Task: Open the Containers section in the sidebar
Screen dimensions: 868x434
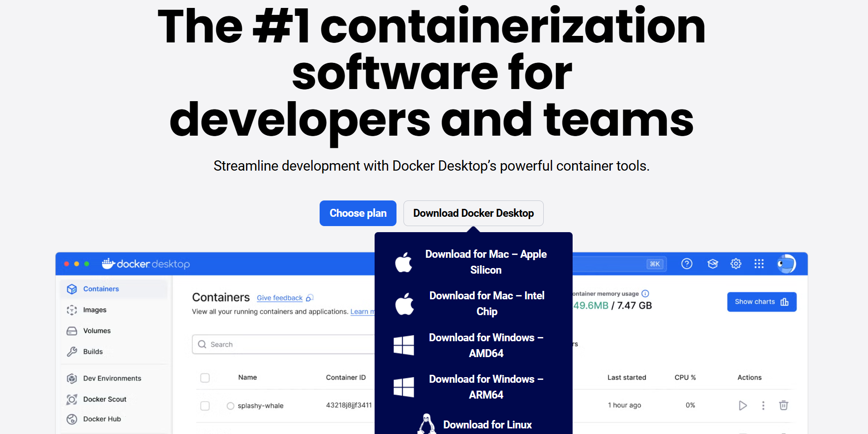Action: [101, 289]
